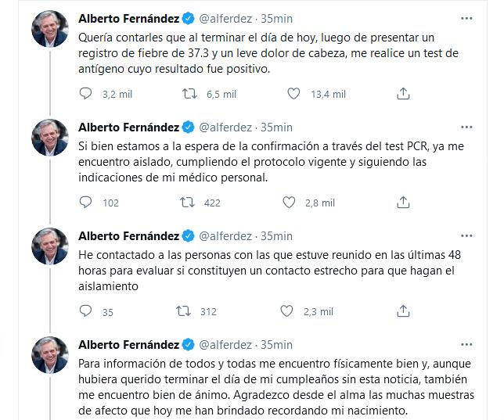504x420 pixels.
Task: Click @alferdez handle on second tweet
Action: [228, 127]
